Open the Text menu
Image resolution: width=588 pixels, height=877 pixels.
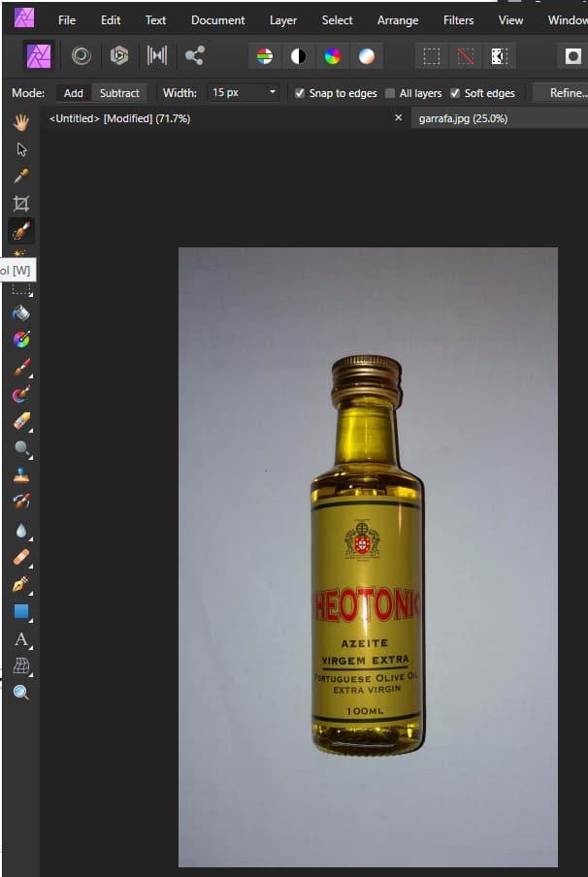pos(155,20)
